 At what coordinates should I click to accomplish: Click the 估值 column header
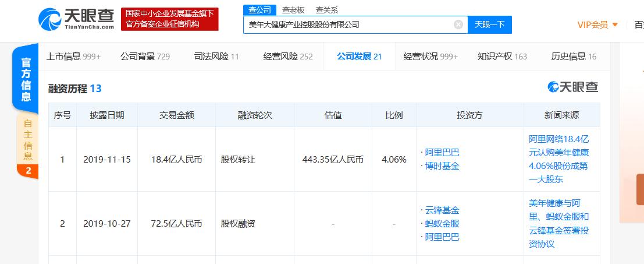coord(333,115)
